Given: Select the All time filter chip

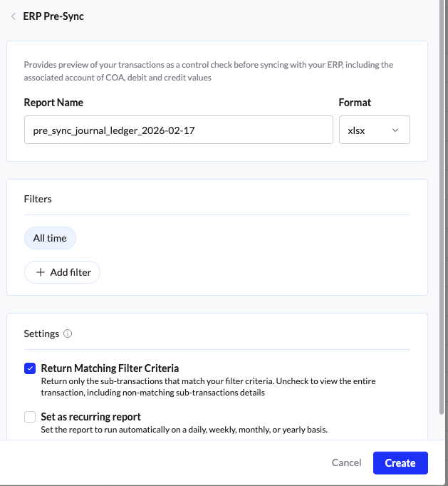Looking at the screenshot, I should 50,238.
